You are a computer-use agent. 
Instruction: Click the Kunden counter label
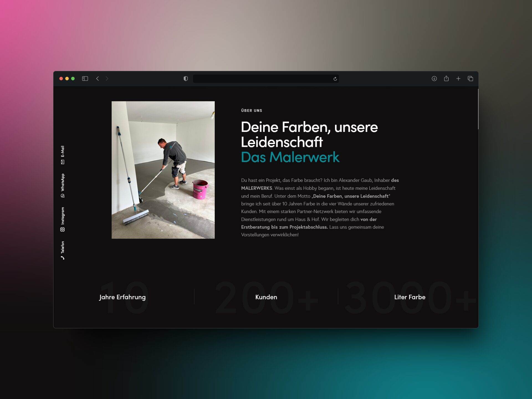click(x=266, y=297)
